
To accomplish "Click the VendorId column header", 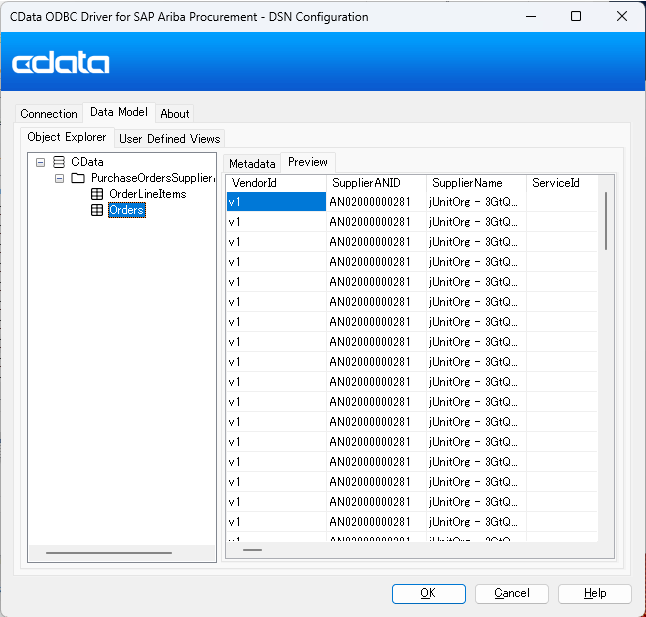I will (276, 183).
